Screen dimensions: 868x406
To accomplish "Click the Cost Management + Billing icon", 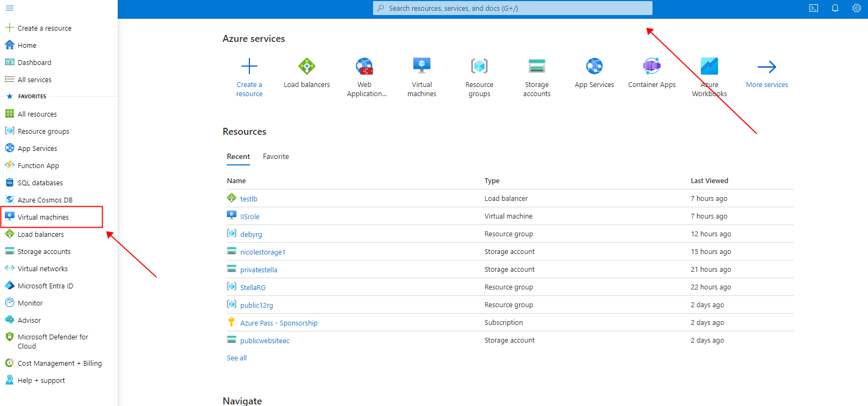I will click(x=10, y=363).
